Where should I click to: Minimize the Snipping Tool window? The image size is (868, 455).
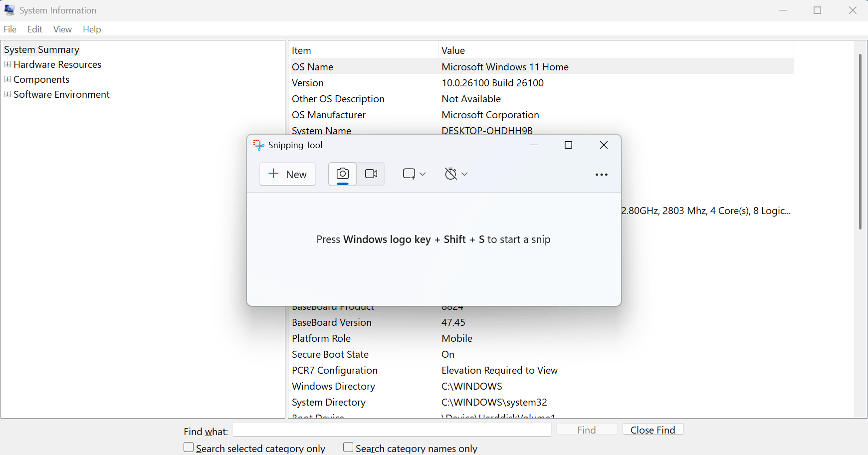534,145
